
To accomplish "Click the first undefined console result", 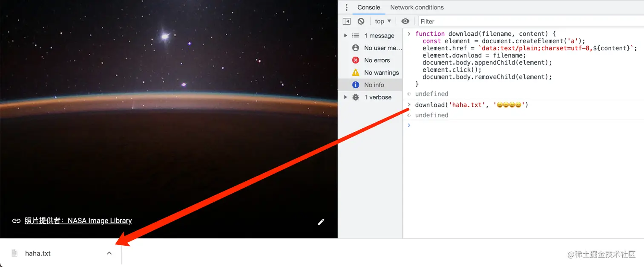I will click(431, 94).
